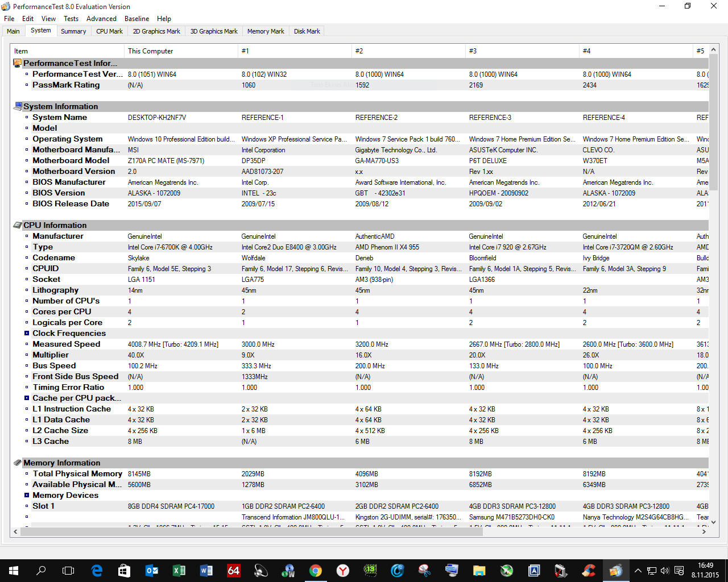Click the This Computer column header
The image size is (728, 582).
(181, 51)
